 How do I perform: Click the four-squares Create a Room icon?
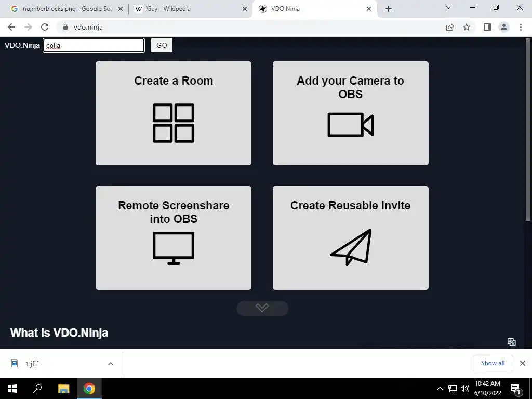click(174, 123)
